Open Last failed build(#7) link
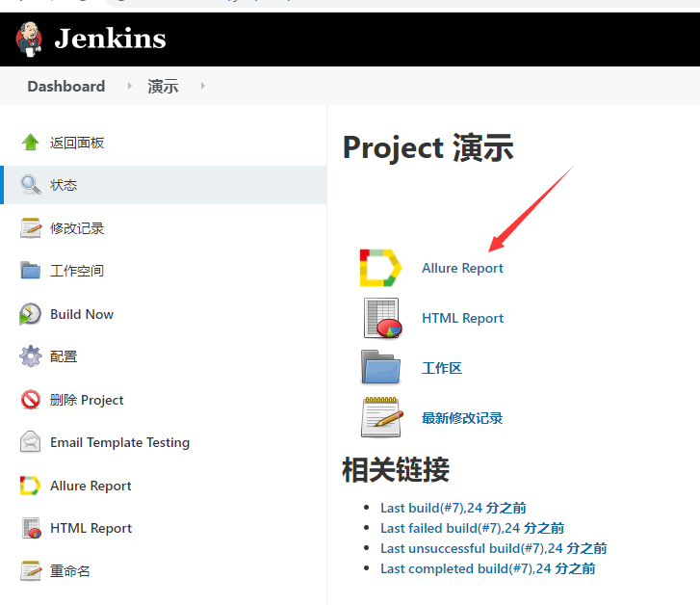The image size is (700, 605). [x=473, y=528]
